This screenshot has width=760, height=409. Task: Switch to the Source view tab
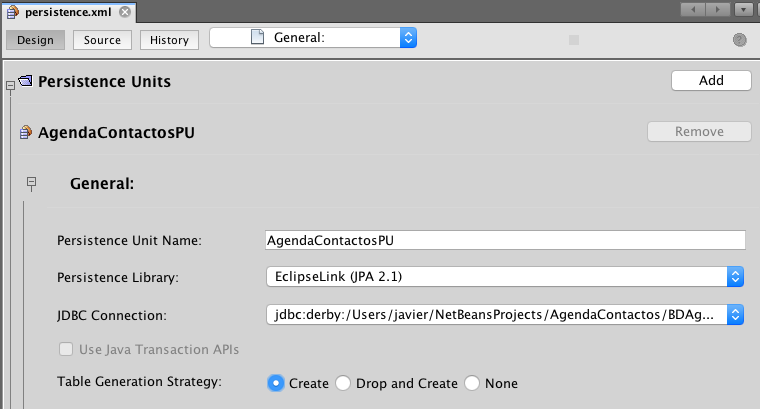tap(102, 40)
